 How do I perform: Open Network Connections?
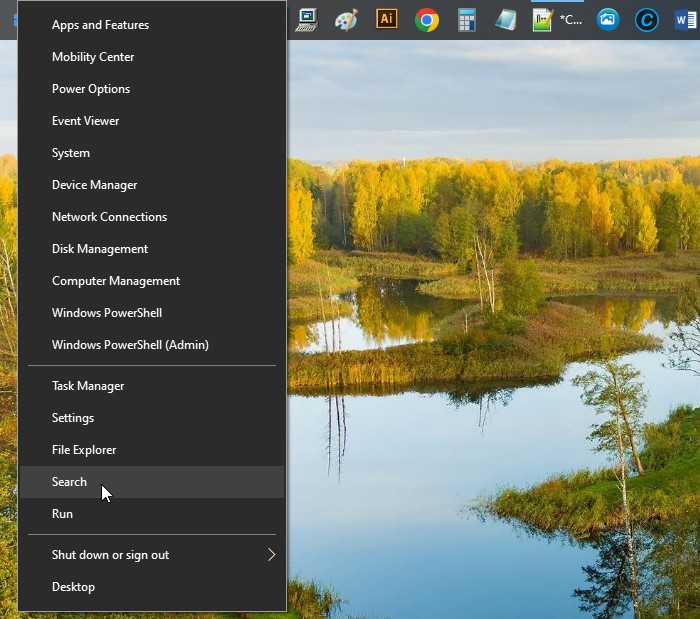(x=109, y=217)
